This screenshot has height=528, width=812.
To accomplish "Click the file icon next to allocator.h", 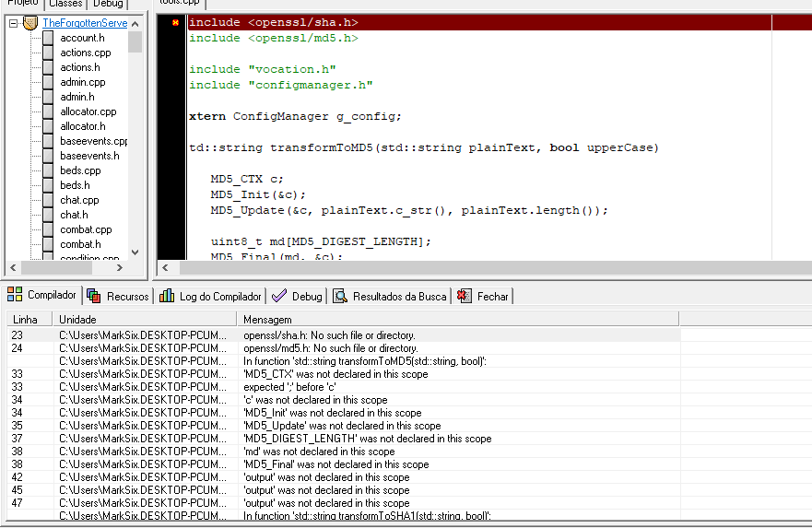I will tap(48, 126).
